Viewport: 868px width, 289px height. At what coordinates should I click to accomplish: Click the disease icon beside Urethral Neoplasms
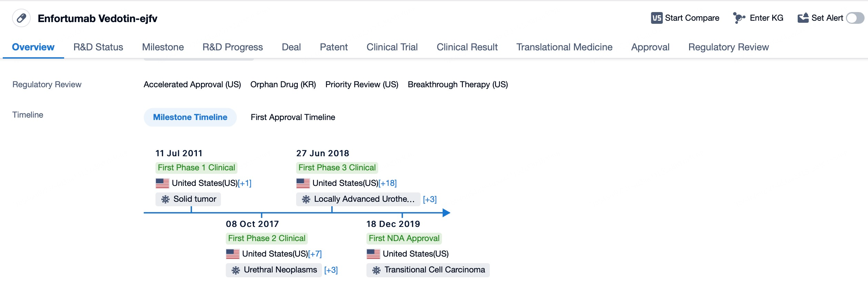tap(236, 270)
